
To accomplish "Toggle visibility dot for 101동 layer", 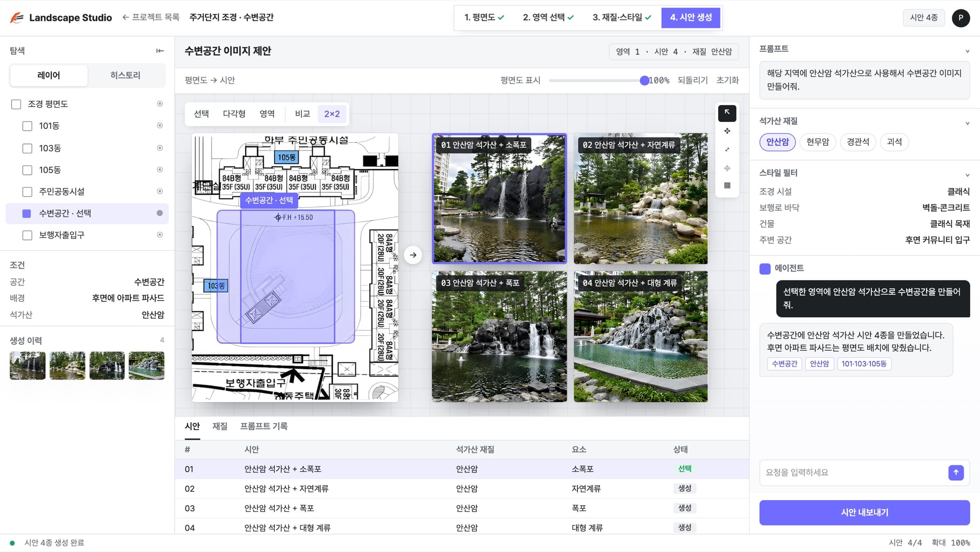I will [x=160, y=125].
